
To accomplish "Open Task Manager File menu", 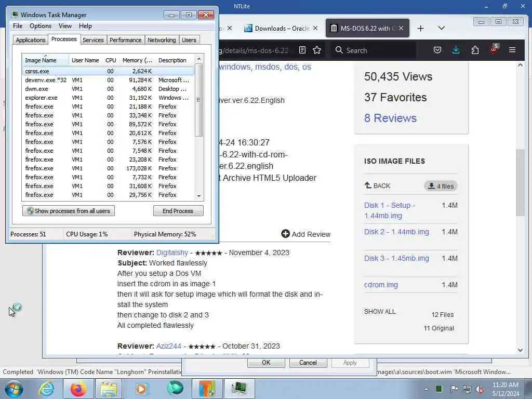I will pyautogui.click(x=18, y=26).
